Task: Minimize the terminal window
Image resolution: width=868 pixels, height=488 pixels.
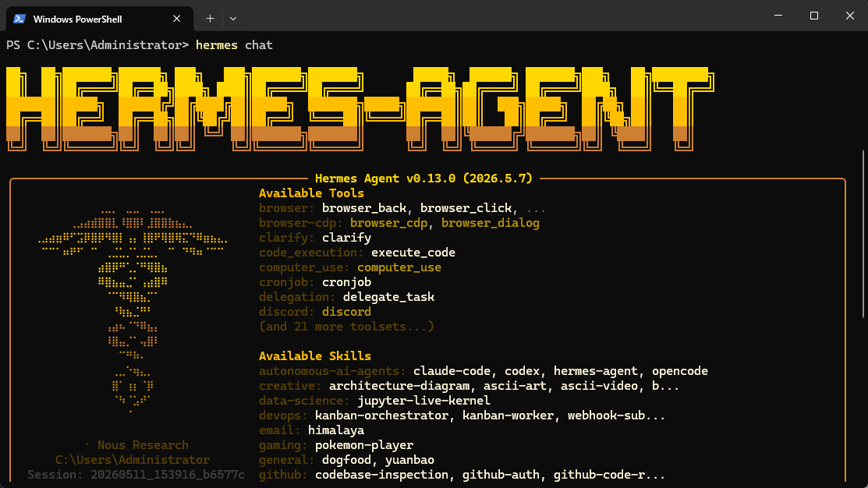Action: pos(778,16)
